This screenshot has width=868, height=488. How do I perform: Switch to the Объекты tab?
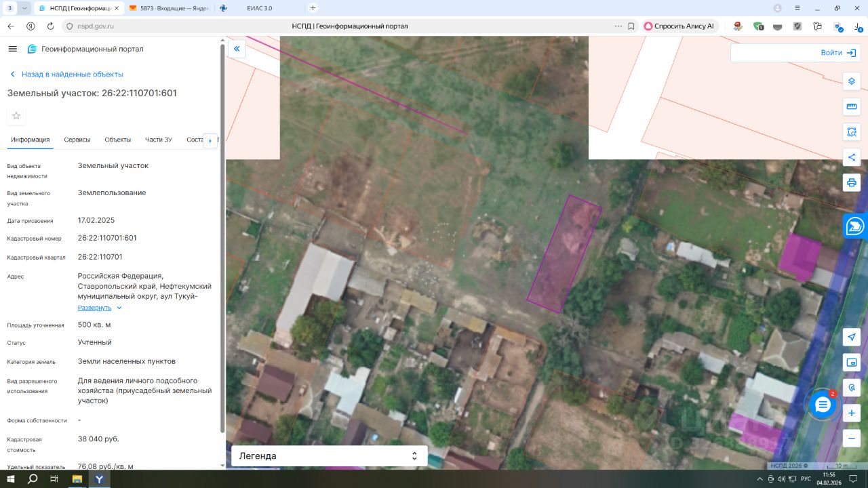118,140
